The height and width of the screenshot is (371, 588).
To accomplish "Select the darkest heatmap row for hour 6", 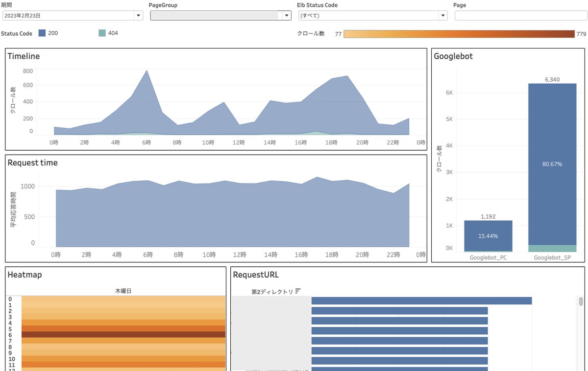I will pos(123,335).
